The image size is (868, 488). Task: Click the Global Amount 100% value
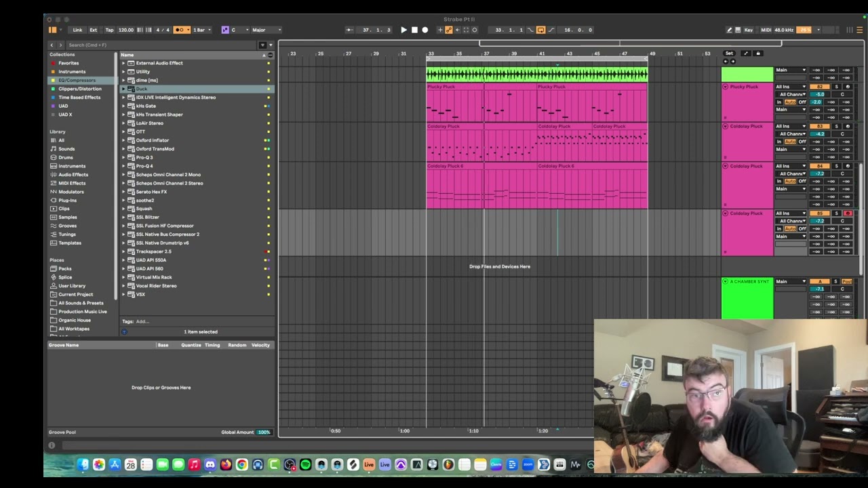264,432
